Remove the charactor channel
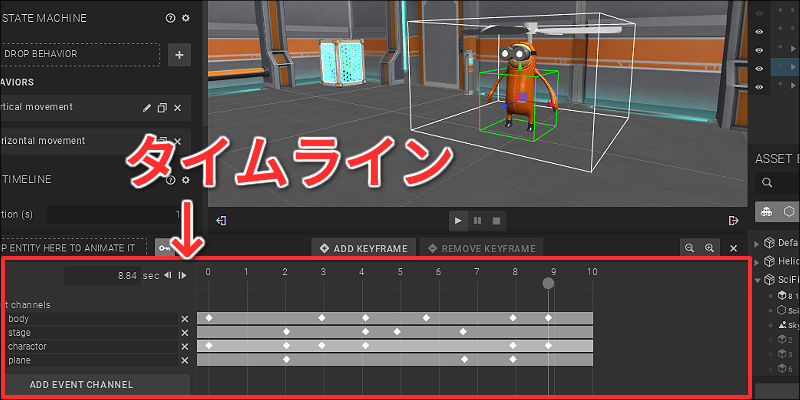 tap(185, 347)
